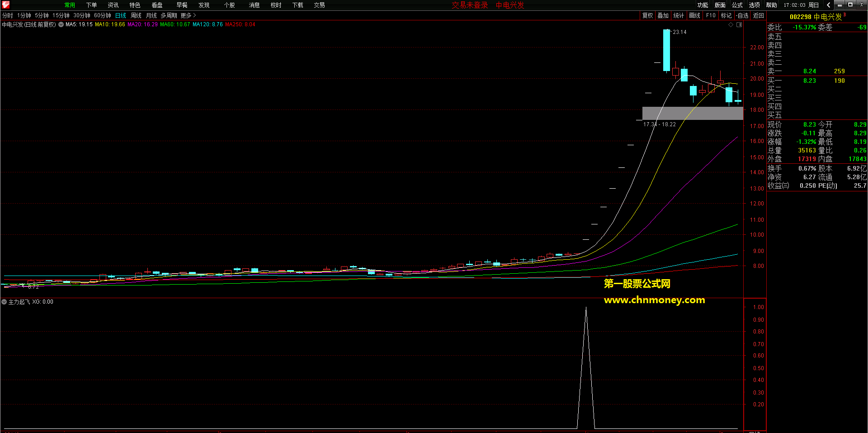Click the 现价 value 8.23
The image size is (868, 433).
click(810, 124)
